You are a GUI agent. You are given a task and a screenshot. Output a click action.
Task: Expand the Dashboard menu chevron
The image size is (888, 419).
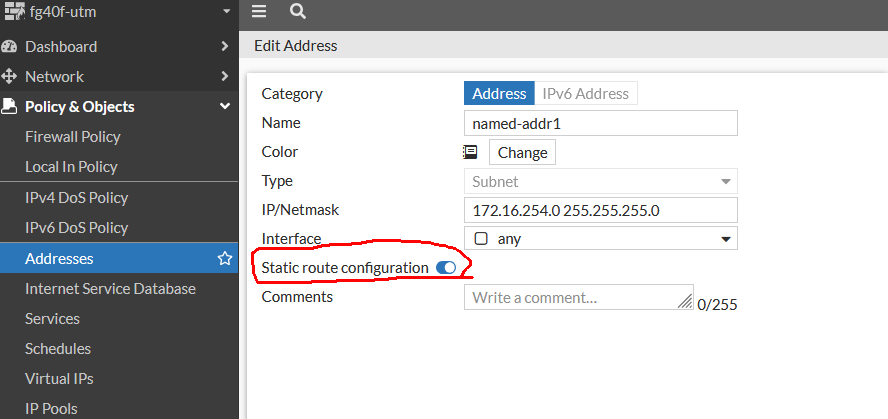(225, 47)
